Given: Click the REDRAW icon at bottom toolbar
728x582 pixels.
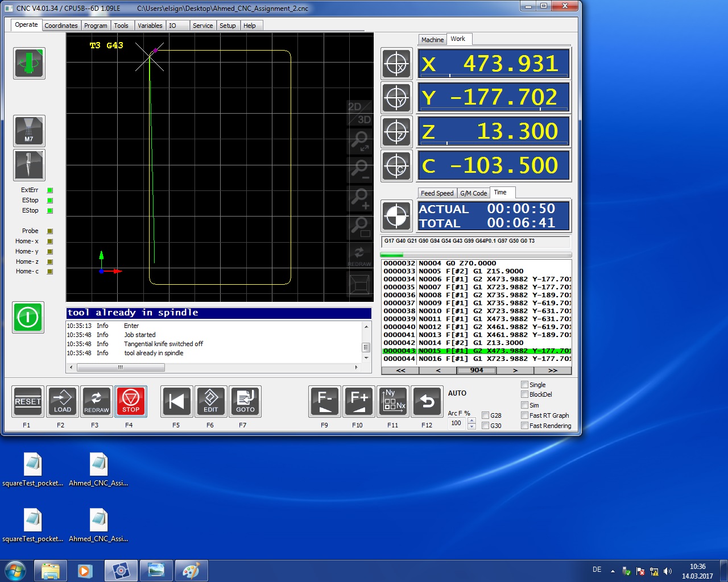Looking at the screenshot, I should (97, 401).
